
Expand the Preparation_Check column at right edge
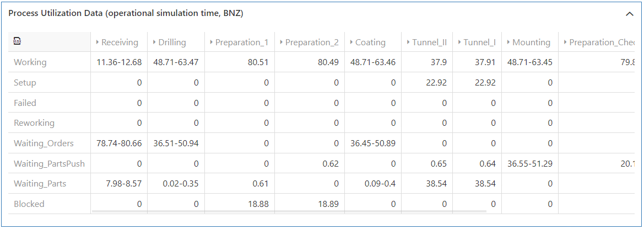pyautogui.click(x=565, y=42)
